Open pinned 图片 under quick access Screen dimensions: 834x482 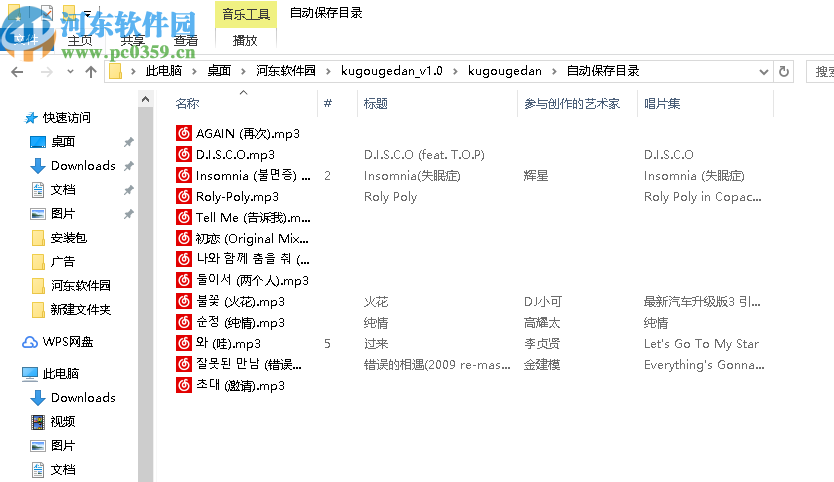63,213
